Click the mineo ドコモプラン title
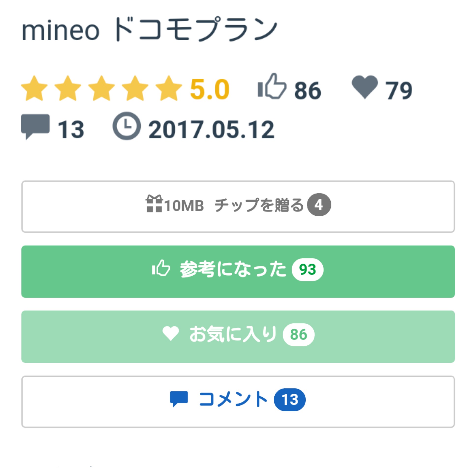The width and height of the screenshot is (476, 476). (149, 30)
